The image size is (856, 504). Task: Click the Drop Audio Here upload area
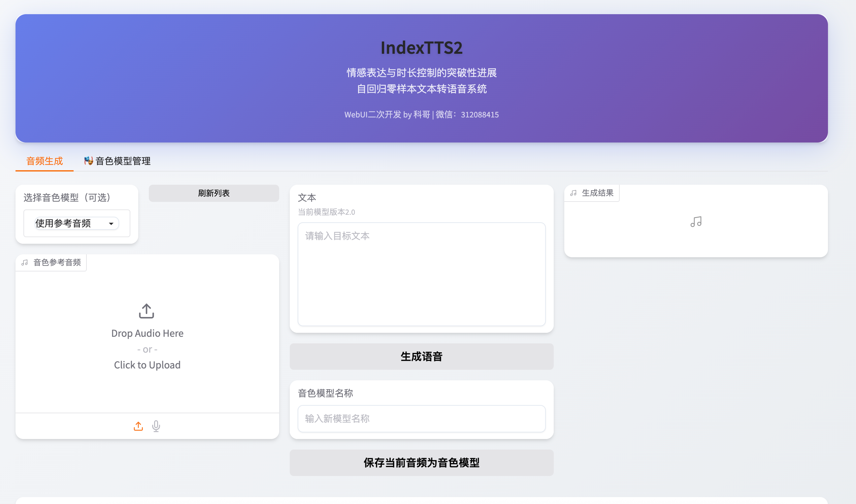147,333
